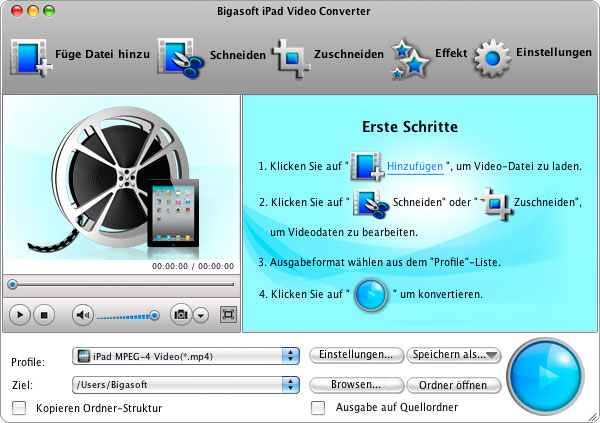Minimize the window with the yellow button

point(33,11)
